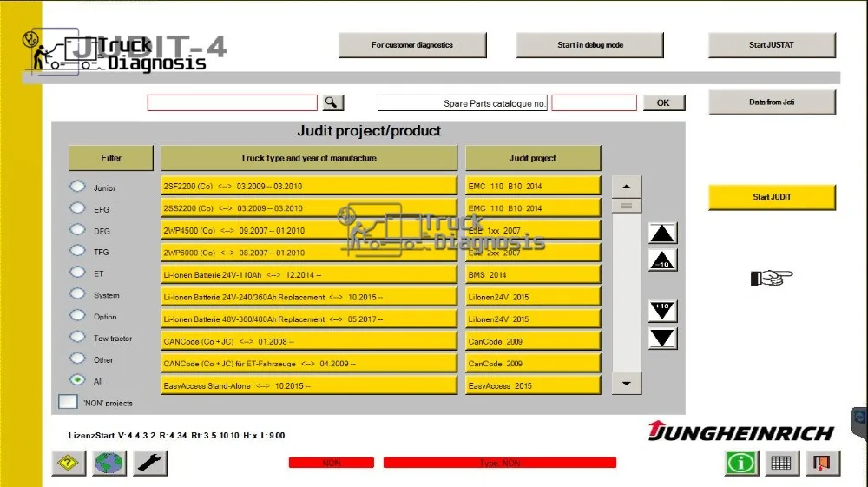Enable the 'NON' projects checkbox
This screenshot has height=487, width=868.
68,402
